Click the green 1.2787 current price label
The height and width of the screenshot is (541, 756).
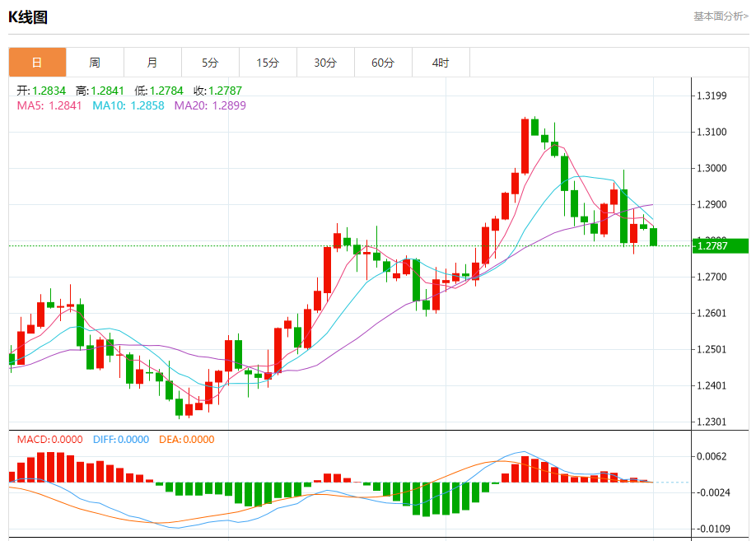click(721, 246)
